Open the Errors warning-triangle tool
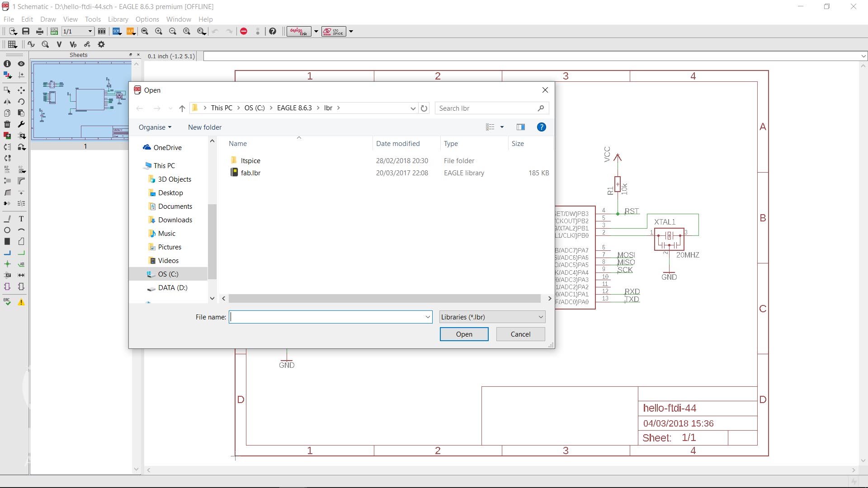The image size is (868, 488). click(x=21, y=302)
